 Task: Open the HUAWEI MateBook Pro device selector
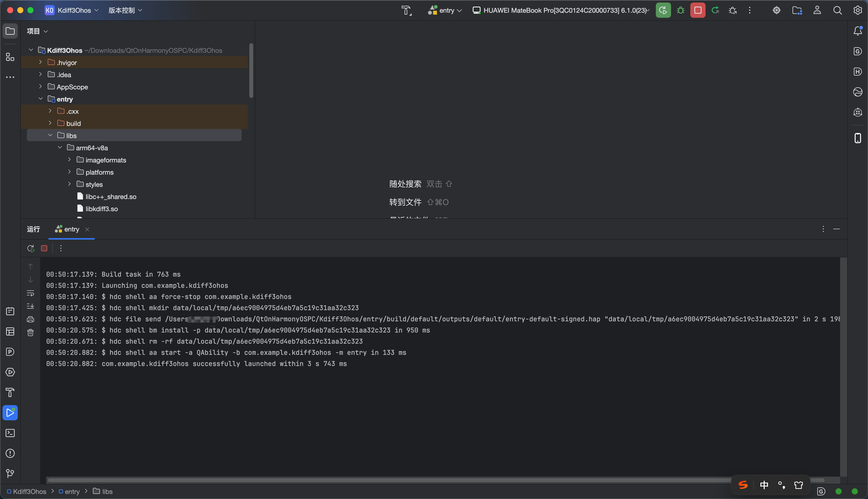pos(561,10)
